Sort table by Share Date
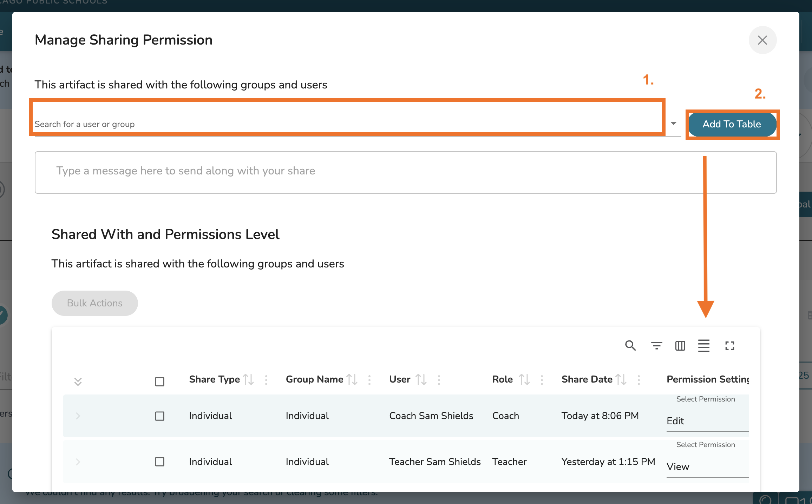Image resolution: width=812 pixels, height=504 pixels. click(621, 379)
